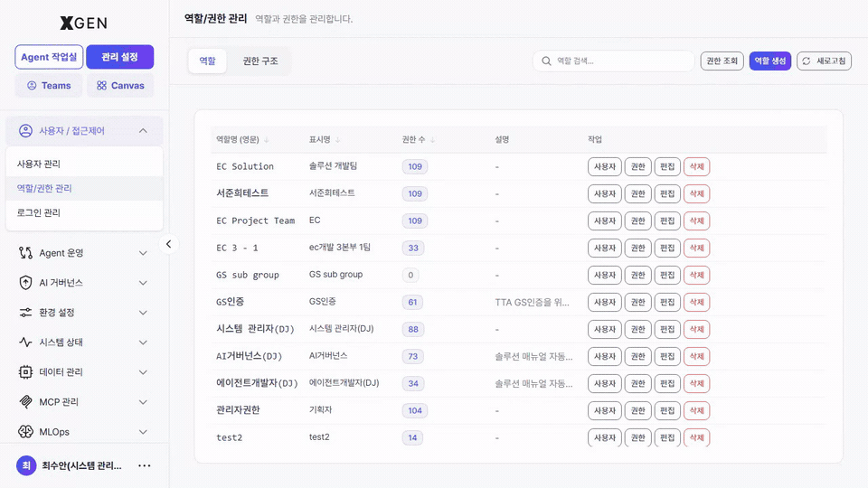Select the 관리 설정 mode button

[119, 57]
